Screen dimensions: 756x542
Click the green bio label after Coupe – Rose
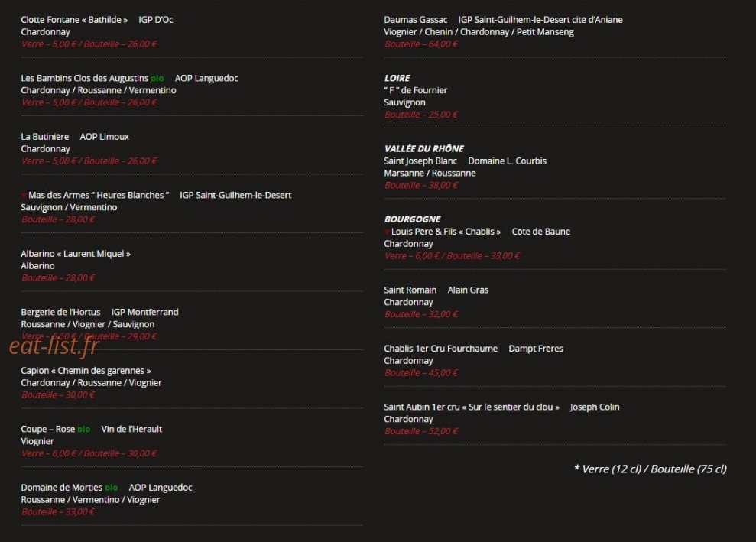click(84, 429)
